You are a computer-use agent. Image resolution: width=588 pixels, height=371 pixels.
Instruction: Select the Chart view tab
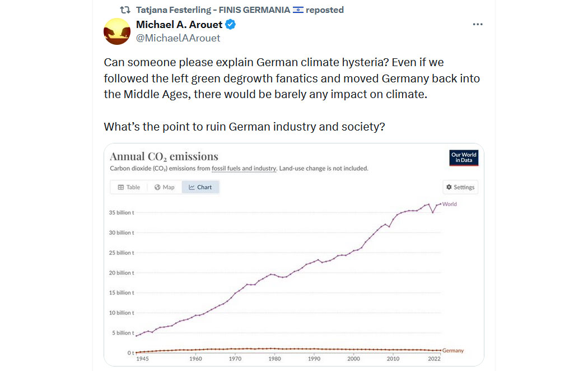200,187
